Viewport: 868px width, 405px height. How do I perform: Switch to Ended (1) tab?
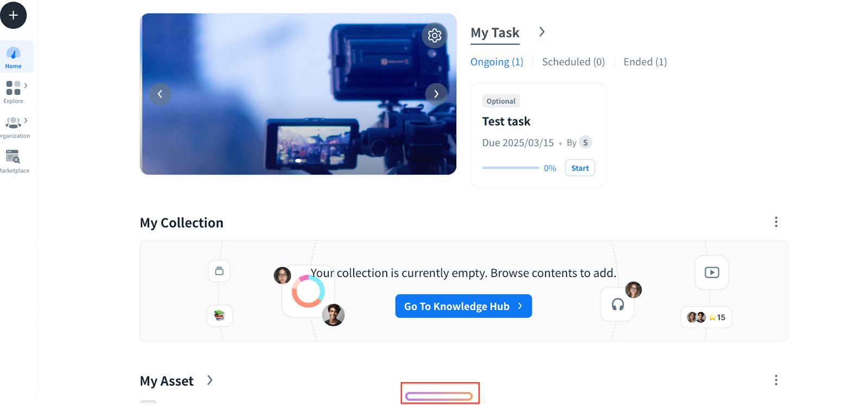click(x=645, y=62)
